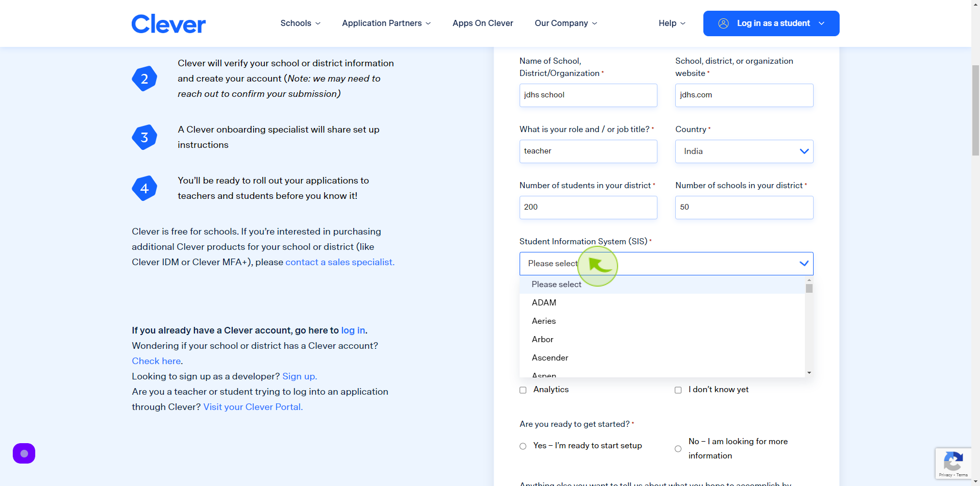Open the Help menu
980x486 pixels.
click(672, 23)
